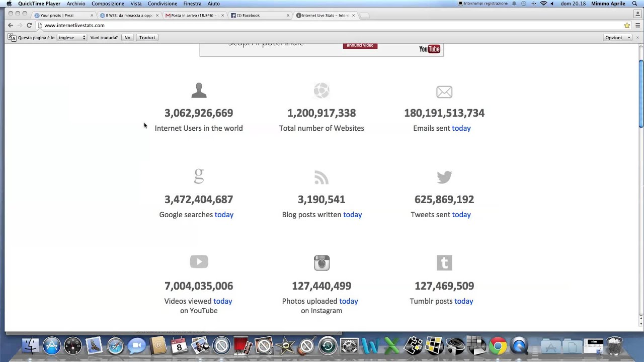Click the Instagram camera icon

pos(321,262)
